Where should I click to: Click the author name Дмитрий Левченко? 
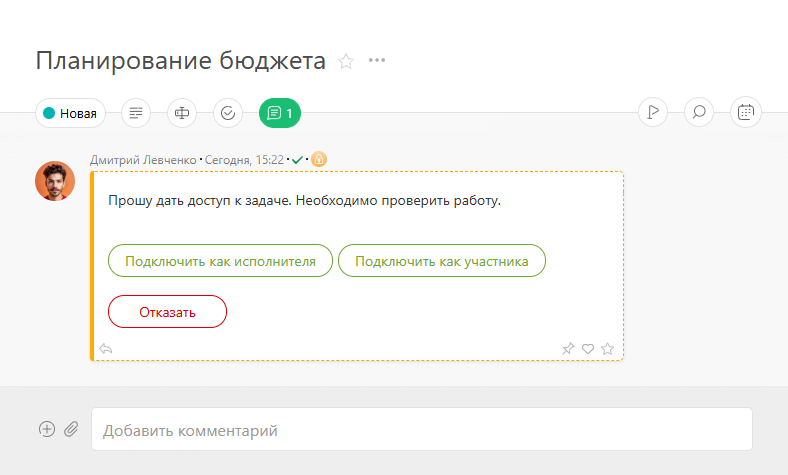click(143, 160)
